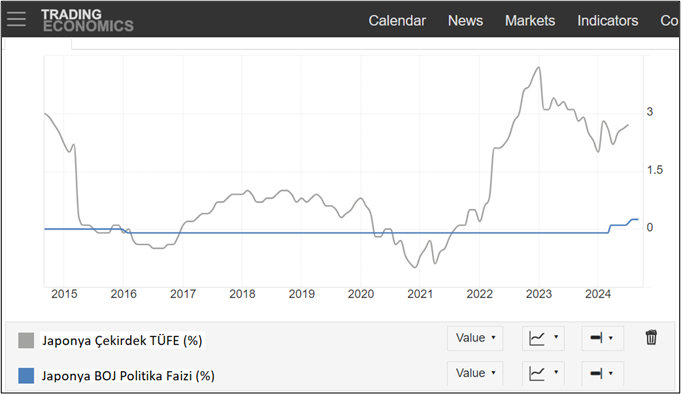Image resolution: width=681 pixels, height=394 pixels.
Task: Click the 2015 x-axis label
Action: tap(64, 294)
